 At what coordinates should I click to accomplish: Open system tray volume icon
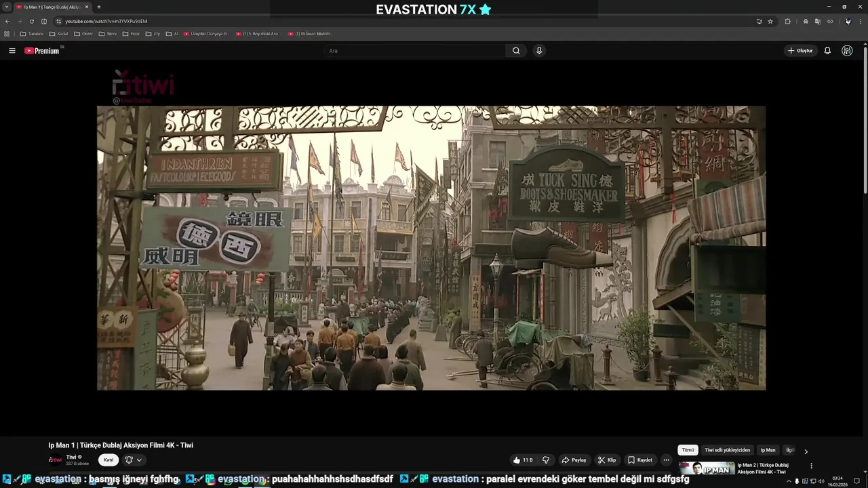pyautogui.click(x=821, y=481)
